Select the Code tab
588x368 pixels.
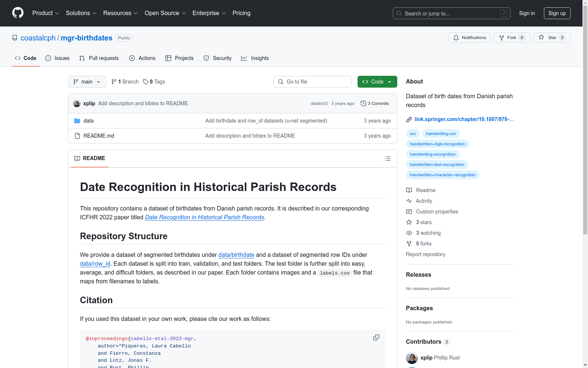pos(26,58)
